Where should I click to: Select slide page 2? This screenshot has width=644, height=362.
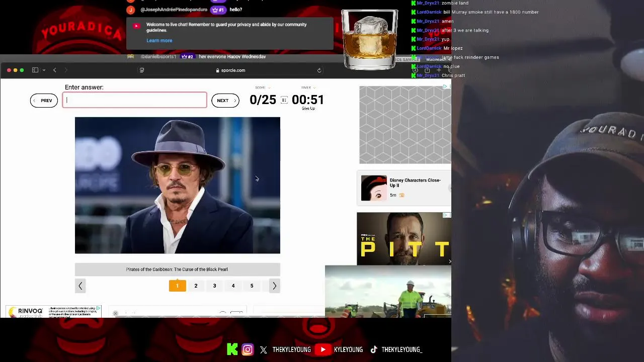coord(196,286)
